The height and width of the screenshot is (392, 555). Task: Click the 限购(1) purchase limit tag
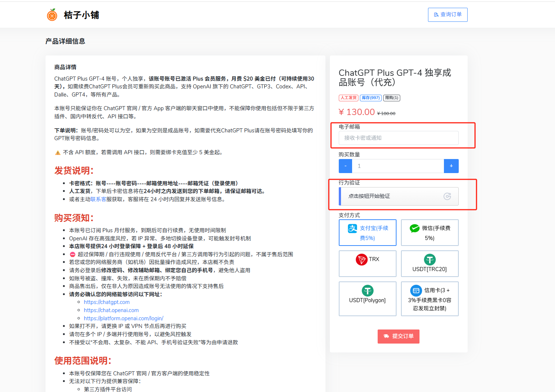point(392,98)
